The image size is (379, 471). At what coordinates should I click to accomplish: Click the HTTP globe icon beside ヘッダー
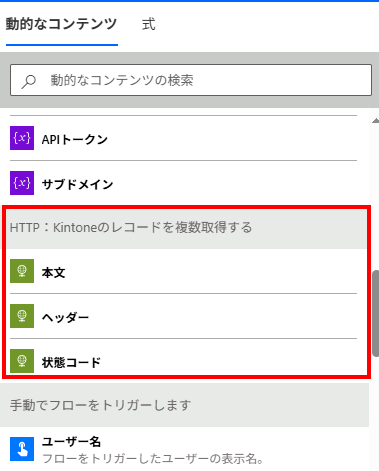click(22, 316)
